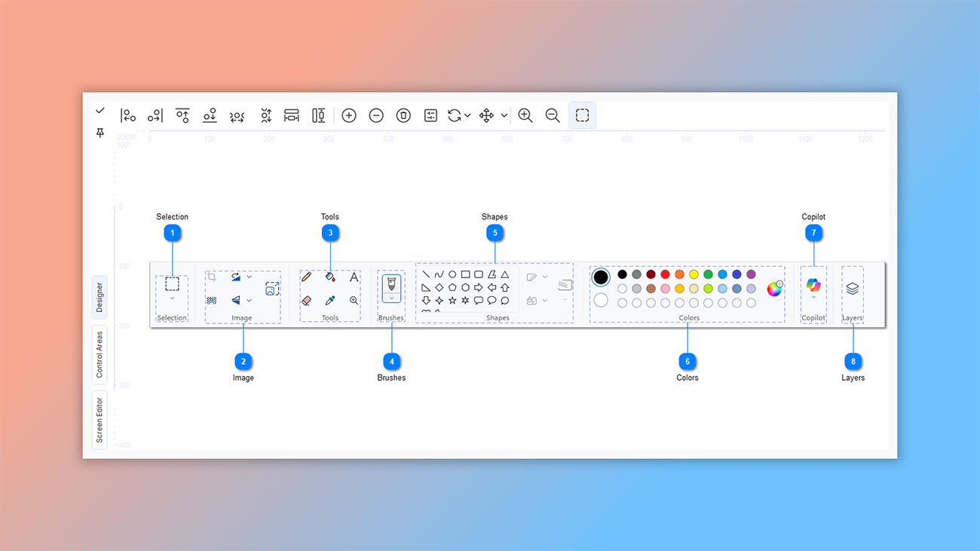Select the Eraser tool
The image size is (980, 551).
point(305,299)
